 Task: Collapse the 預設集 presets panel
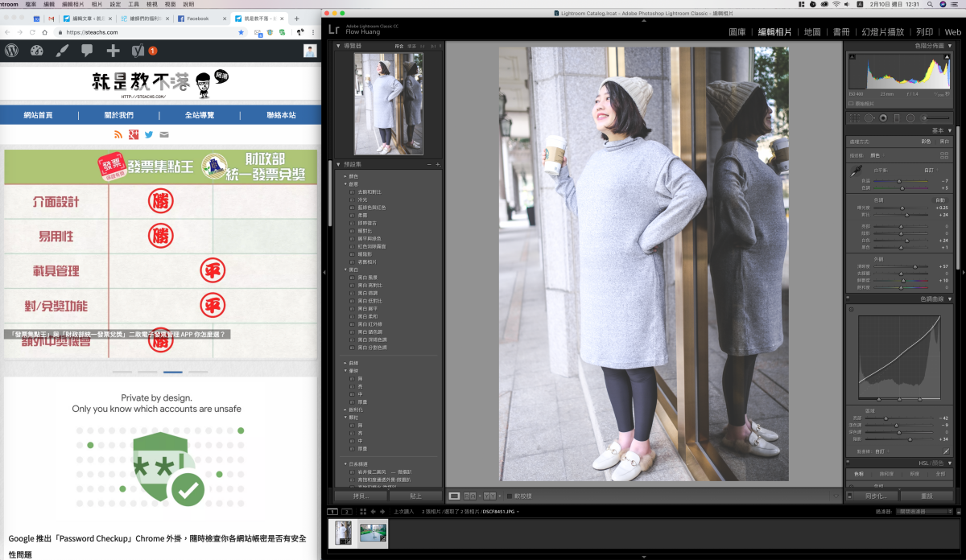click(x=339, y=164)
